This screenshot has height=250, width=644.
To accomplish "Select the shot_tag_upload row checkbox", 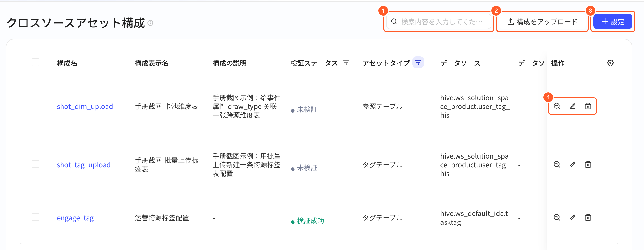I will point(36,164).
